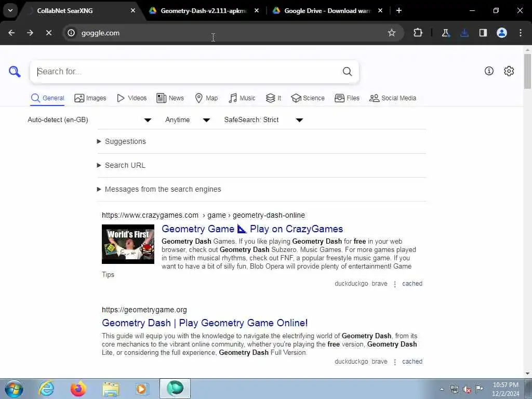Show hidden system tray icons arrow
The width and height of the screenshot is (532, 399).
point(442,389)
